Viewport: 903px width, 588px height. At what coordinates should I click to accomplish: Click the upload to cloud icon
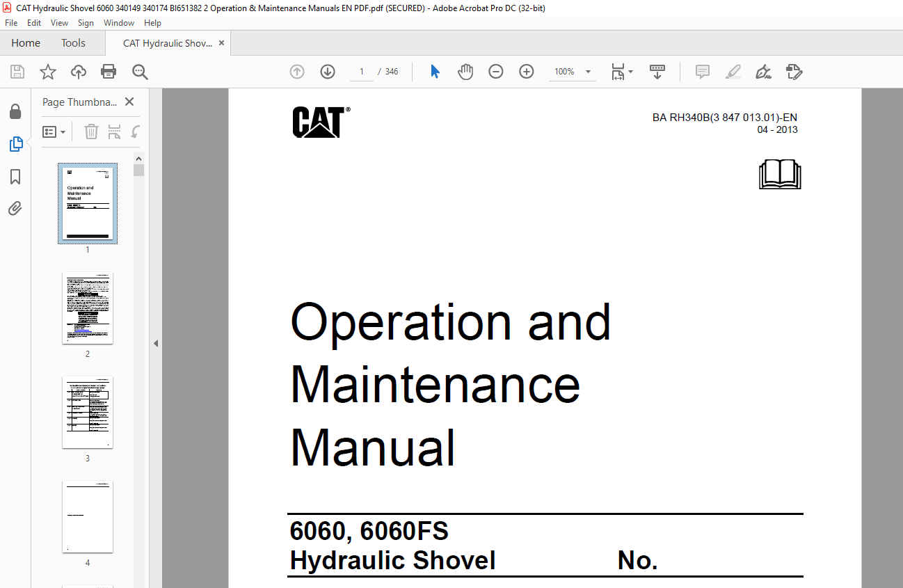(x=79, y=72)
